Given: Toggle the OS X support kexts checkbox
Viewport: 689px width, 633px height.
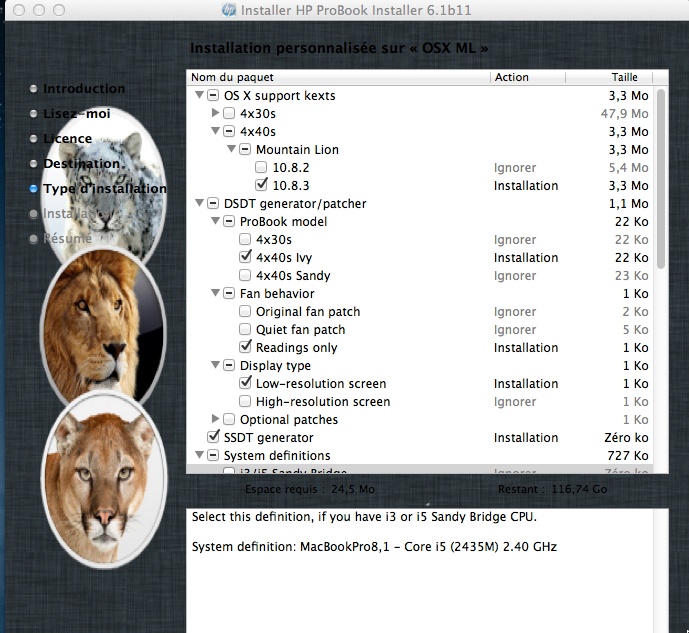Looking at the screenshot, I should coord(213,95).
